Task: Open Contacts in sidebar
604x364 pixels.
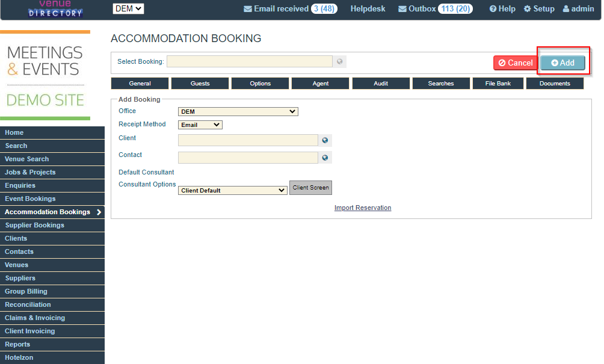Action: pyautogui.click(x=52, y=251)
